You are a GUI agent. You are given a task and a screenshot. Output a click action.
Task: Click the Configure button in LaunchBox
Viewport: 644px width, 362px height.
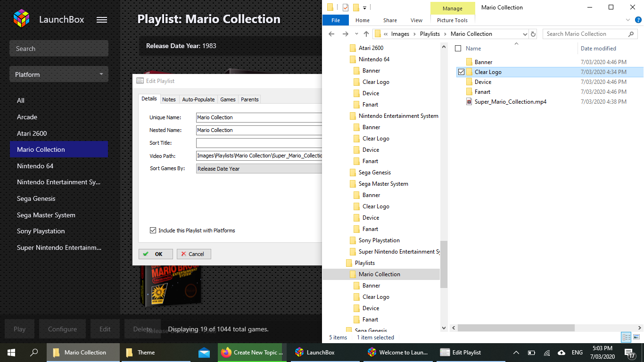62,329
